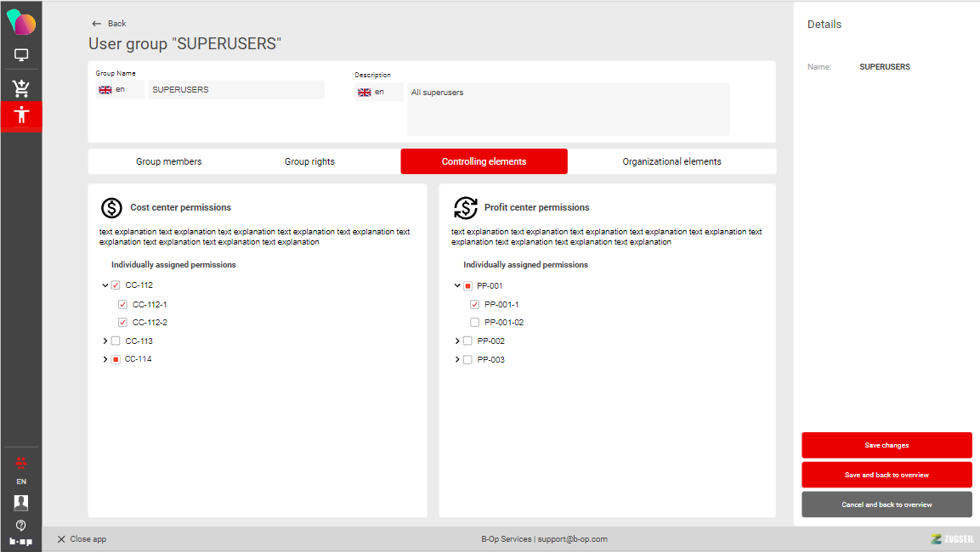Click the Back link at top
Screen dimensions: 980x552
(110, 24)
